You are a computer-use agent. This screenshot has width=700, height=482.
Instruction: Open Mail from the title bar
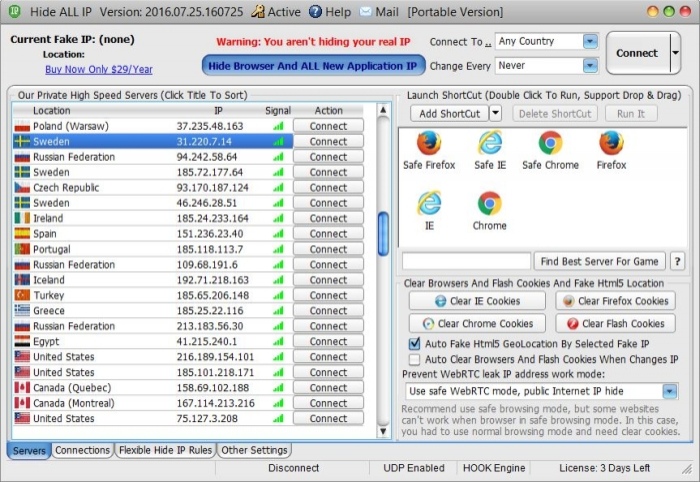click(x=379, y=12)
